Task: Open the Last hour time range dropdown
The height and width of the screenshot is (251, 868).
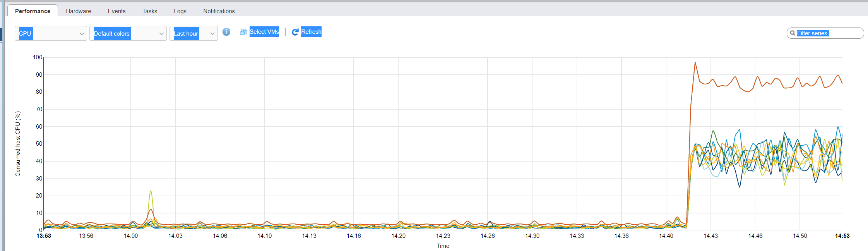Action: click(193, 33)
